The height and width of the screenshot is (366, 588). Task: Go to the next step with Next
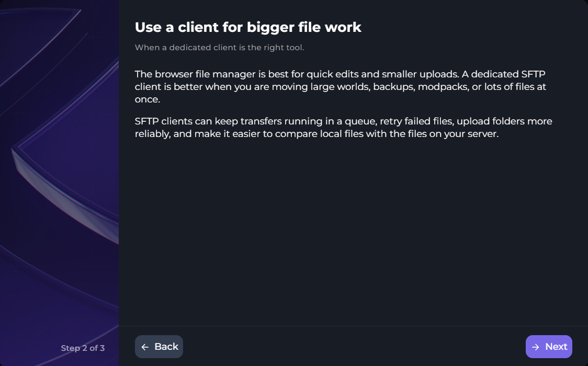tap(549, 347)
